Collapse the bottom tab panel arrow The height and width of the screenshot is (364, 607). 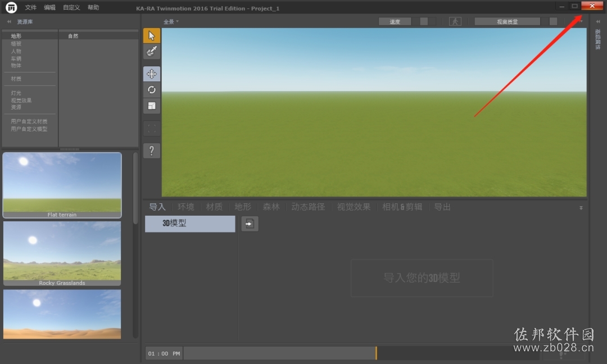click(x=581, y=208)
